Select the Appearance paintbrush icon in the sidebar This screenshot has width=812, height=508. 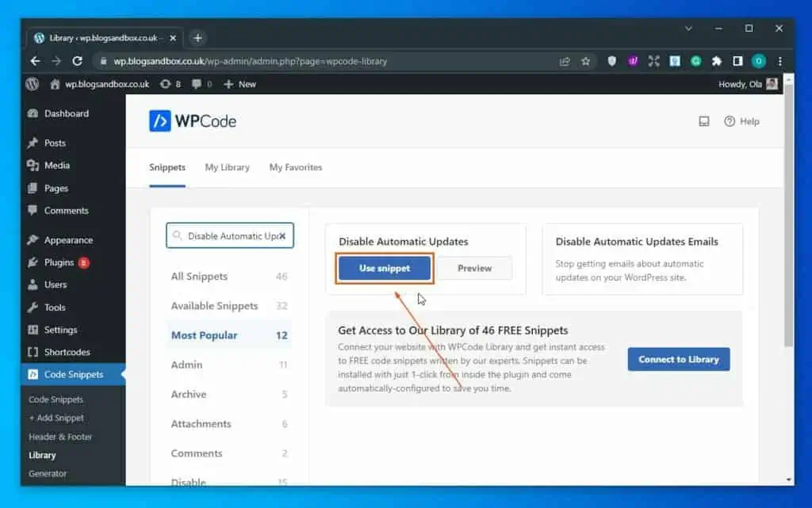33,239
